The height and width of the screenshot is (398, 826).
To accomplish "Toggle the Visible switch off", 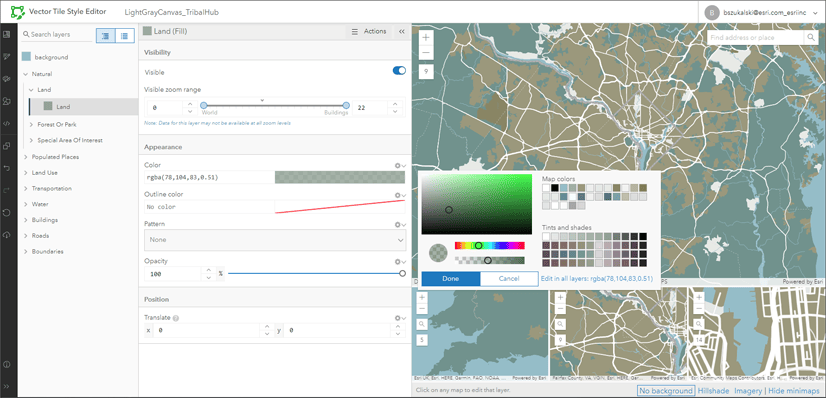I will 399,71.
